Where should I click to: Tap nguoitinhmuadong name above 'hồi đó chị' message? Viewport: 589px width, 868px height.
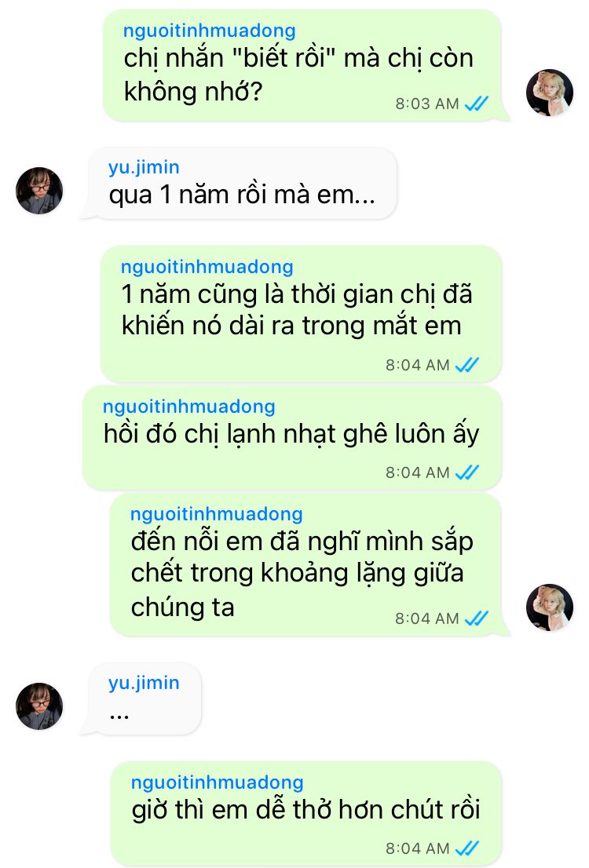[189, 407]
